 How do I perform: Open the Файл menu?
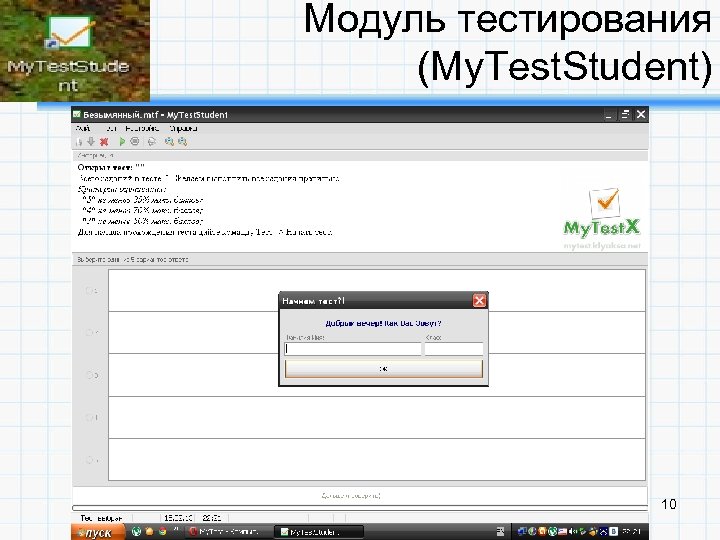point(83,128)
